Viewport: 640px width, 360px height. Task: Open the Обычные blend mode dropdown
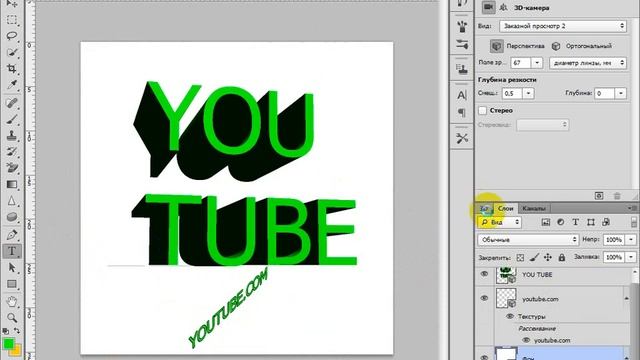point(528,240)
